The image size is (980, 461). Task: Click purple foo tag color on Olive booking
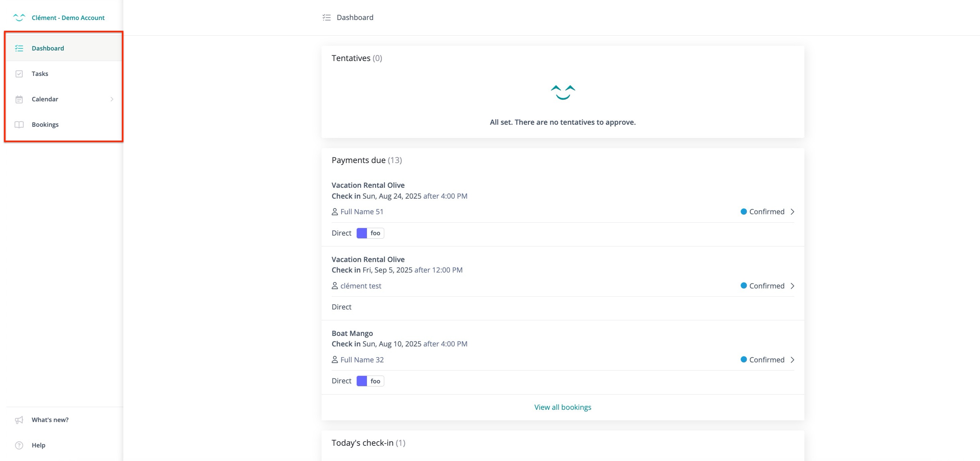point(362,233)
